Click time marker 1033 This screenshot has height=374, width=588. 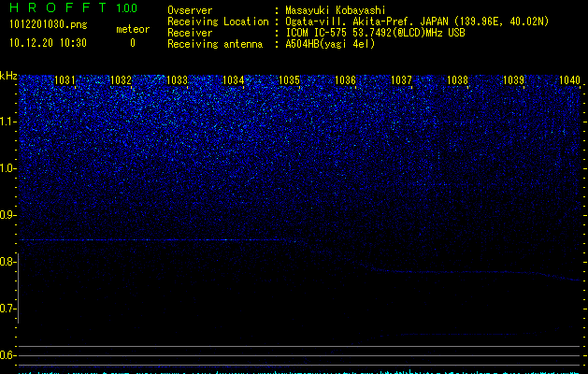177,80
